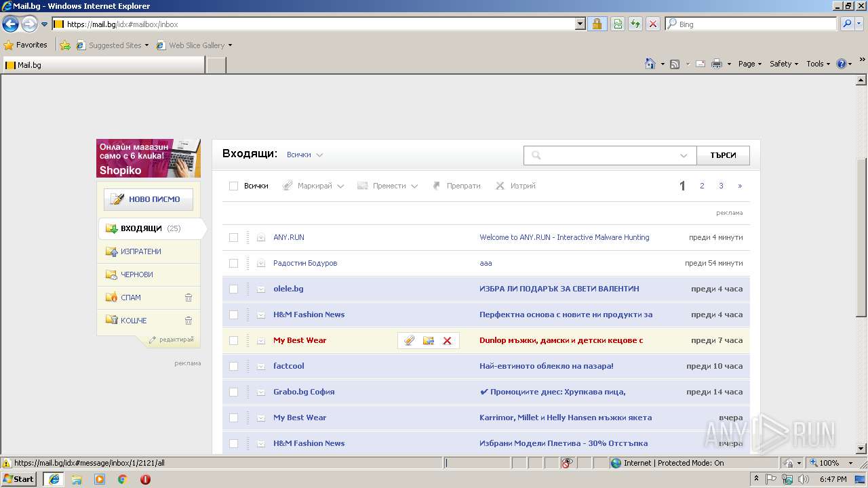This screenshot has width=868, height=488.
Task: Click the move-to-folder icon on My Best Wear row
Action: click(429, 340)
